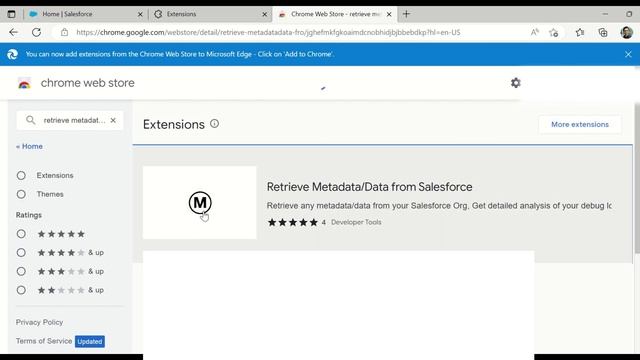Click the Developer Tools category text
Viewport: 640px width, 360px height.
pyautogui.click(x=356, y=222)
